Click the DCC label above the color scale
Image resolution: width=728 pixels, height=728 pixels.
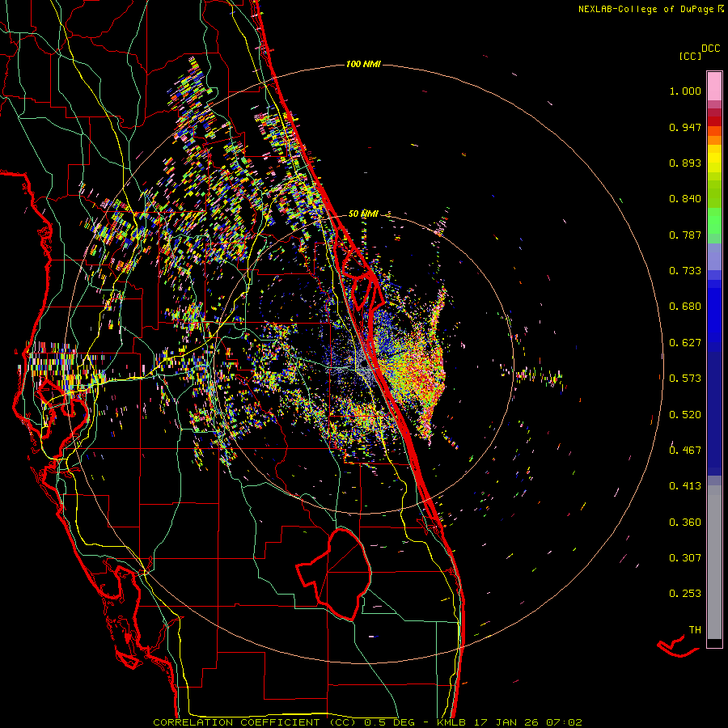pyautogui.click(x=710, y=49)
